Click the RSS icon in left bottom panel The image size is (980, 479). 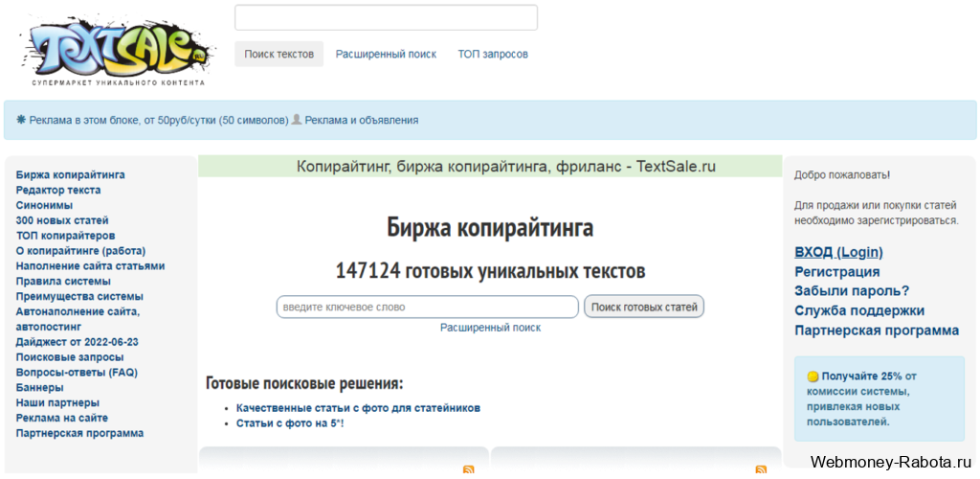click(x=468, y=470)
